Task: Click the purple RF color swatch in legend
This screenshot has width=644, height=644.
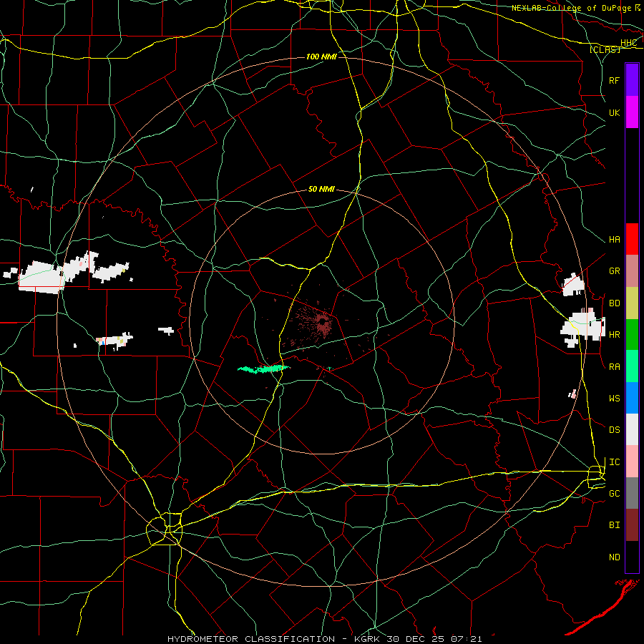Action: (632, 80)
